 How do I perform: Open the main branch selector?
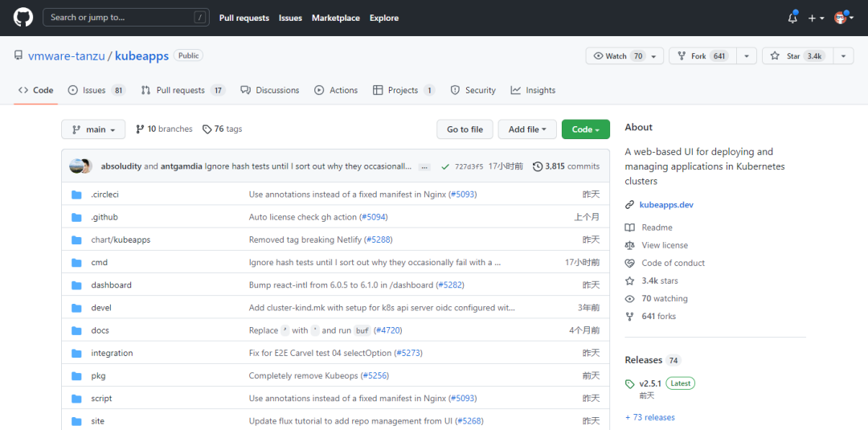coord(93,129)
